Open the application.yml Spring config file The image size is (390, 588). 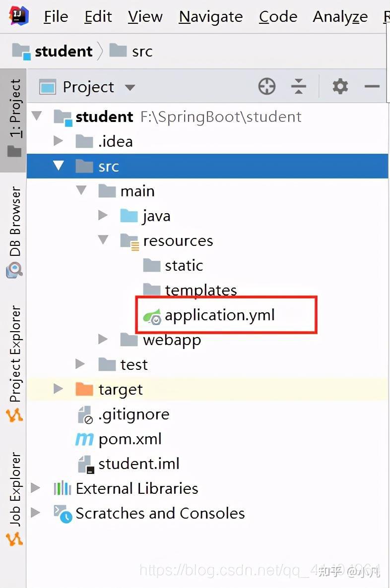click(226, 315)
